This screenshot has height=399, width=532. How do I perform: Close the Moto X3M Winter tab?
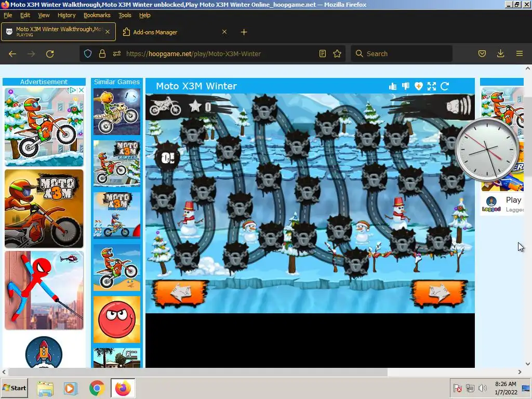point(108,32)
